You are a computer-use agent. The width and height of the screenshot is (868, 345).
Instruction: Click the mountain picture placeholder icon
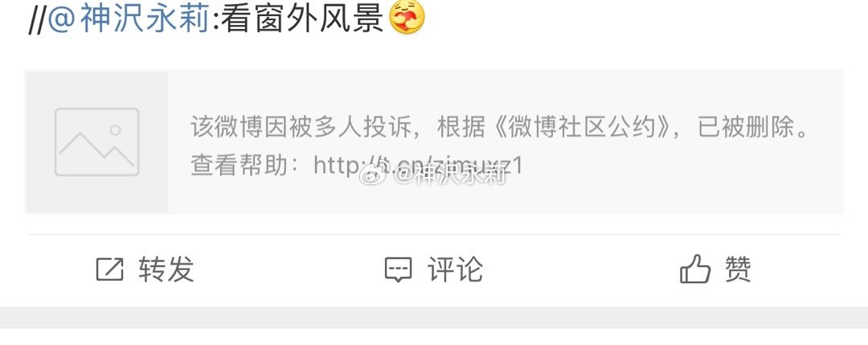[x=97, y=142]
